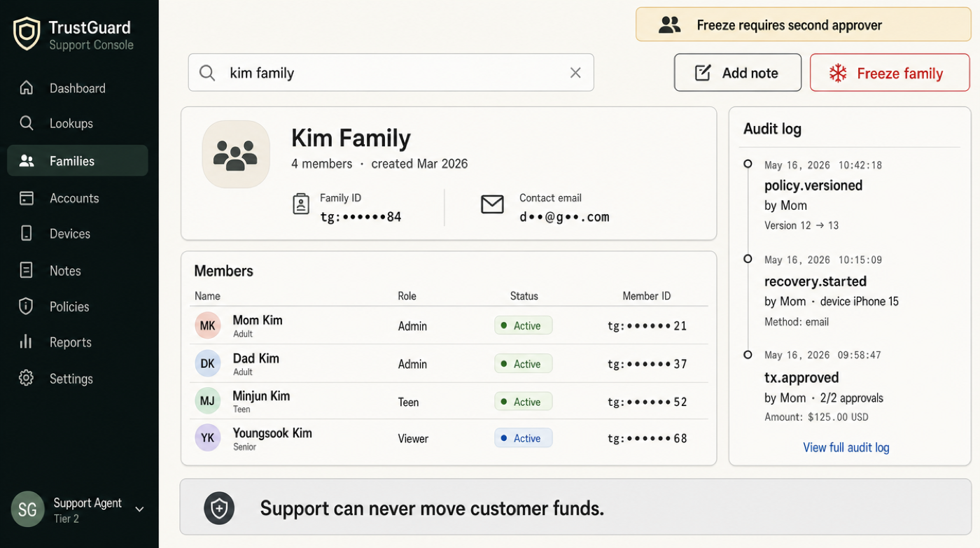Click the MJ avatar for Minjun Kim
This screenshot has height=548, width=980.
(x=208, y=401)
